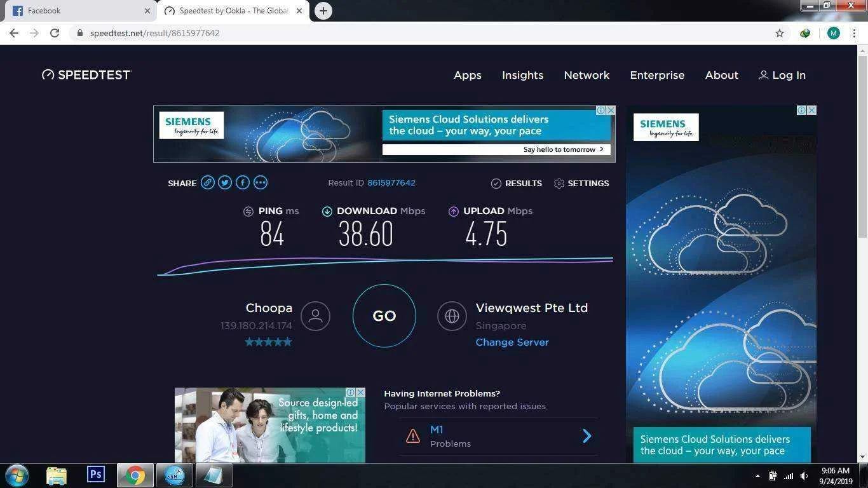Click the M1 warning triangle icon

pos(413,436)
